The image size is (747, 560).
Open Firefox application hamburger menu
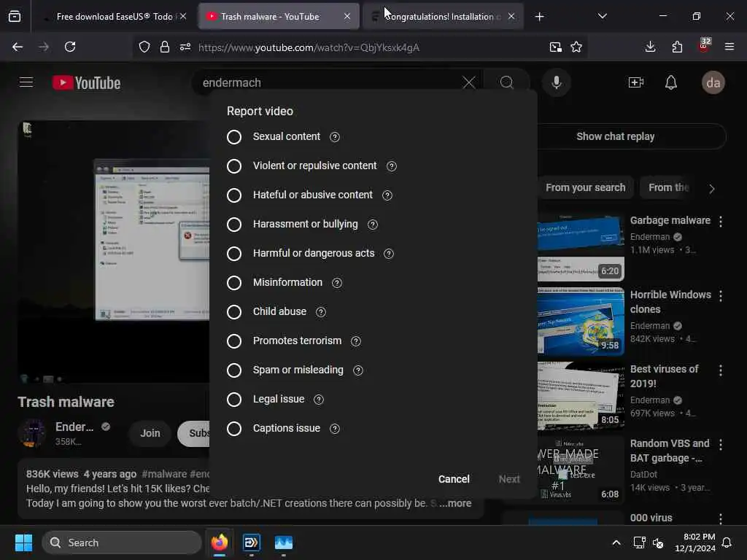click(x=729, y=47)
